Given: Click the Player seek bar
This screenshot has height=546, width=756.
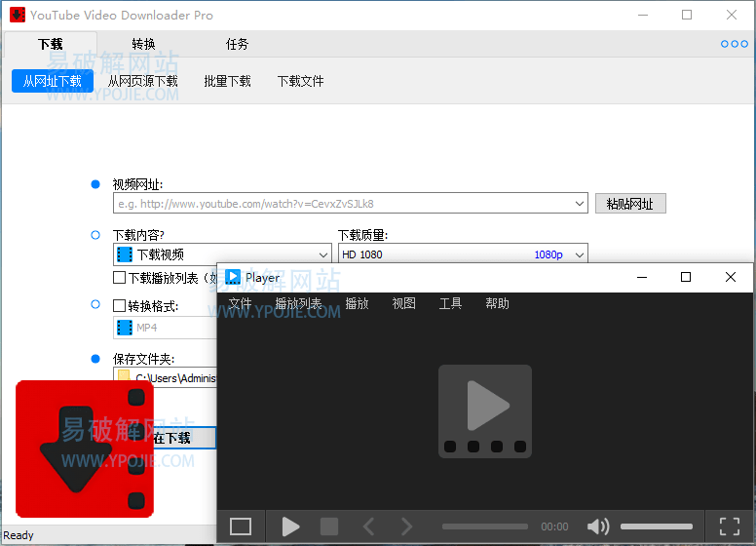Looking at the screenshot, I should [x=485, y=526].
